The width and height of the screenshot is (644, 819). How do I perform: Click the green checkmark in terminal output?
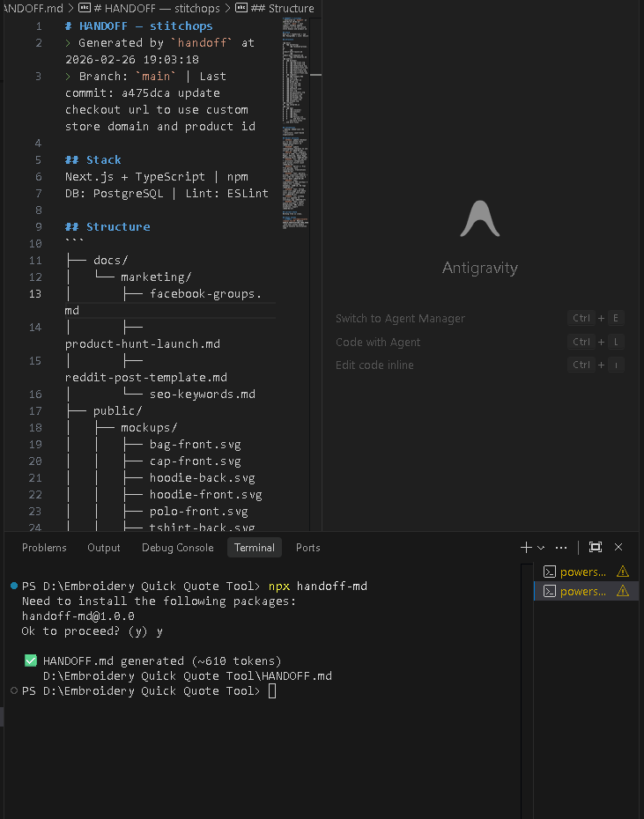click(x=31, y=660)
